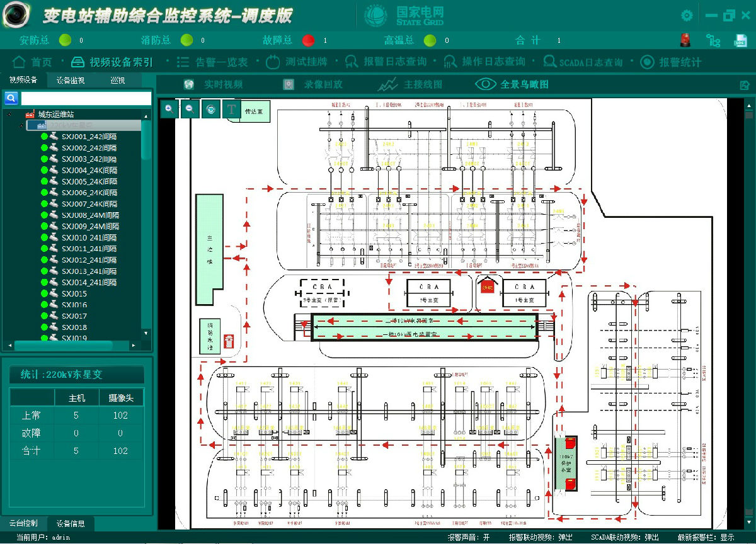Screen dimensions: 756x544
Task: Click camera icon of SXJ005_24K间隔
Action: click(55, 181)
